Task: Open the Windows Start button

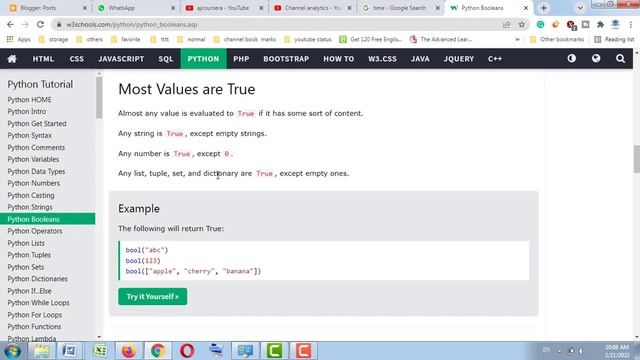Action: click(12, 351)
